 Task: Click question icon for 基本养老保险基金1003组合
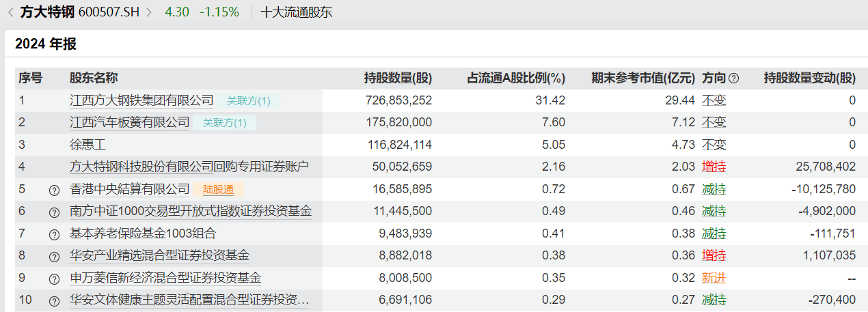(55, 234)
